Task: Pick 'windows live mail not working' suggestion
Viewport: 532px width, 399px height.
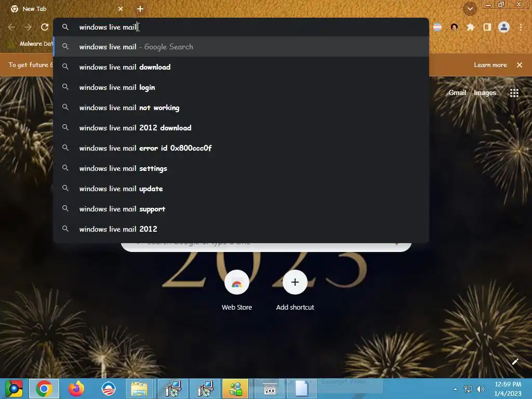Action: coord(241,108)
